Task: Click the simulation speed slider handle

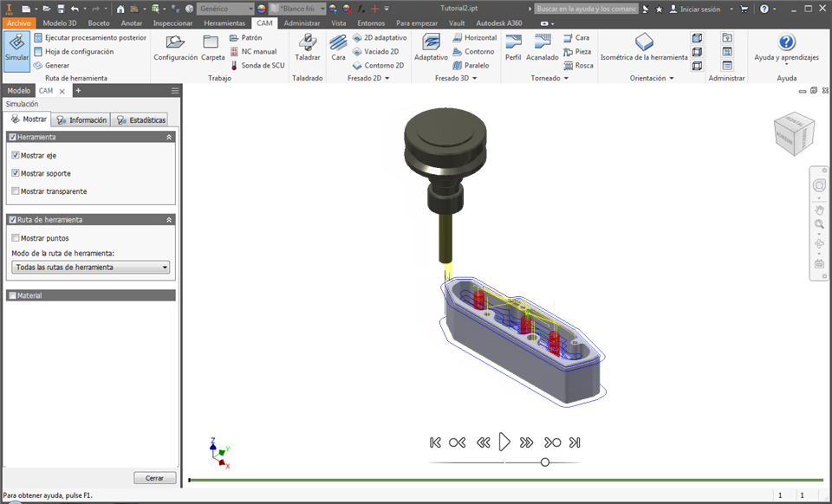Action: pyautogui.click(x=545, y=462)
